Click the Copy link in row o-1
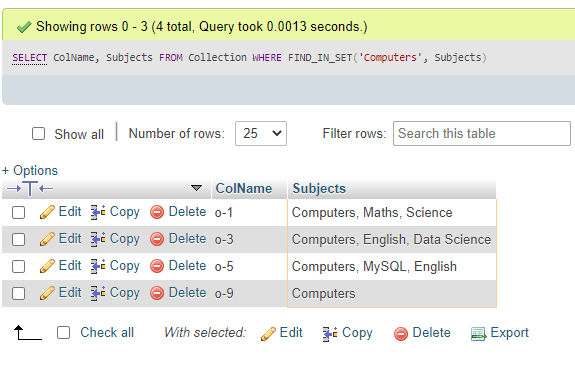Screen dimensions: 575x371 tap(125, 212)
